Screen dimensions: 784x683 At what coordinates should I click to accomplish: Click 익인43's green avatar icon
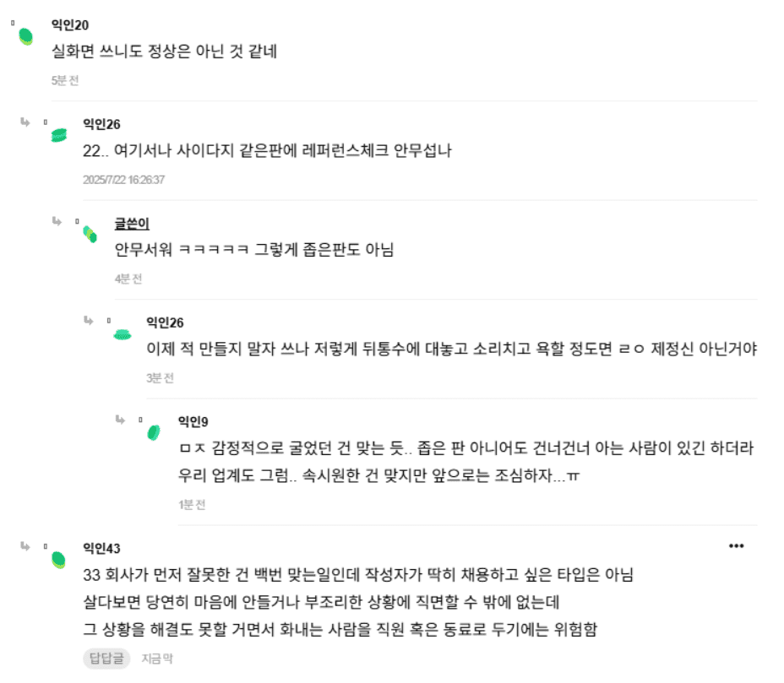click(x=58, y=559)
